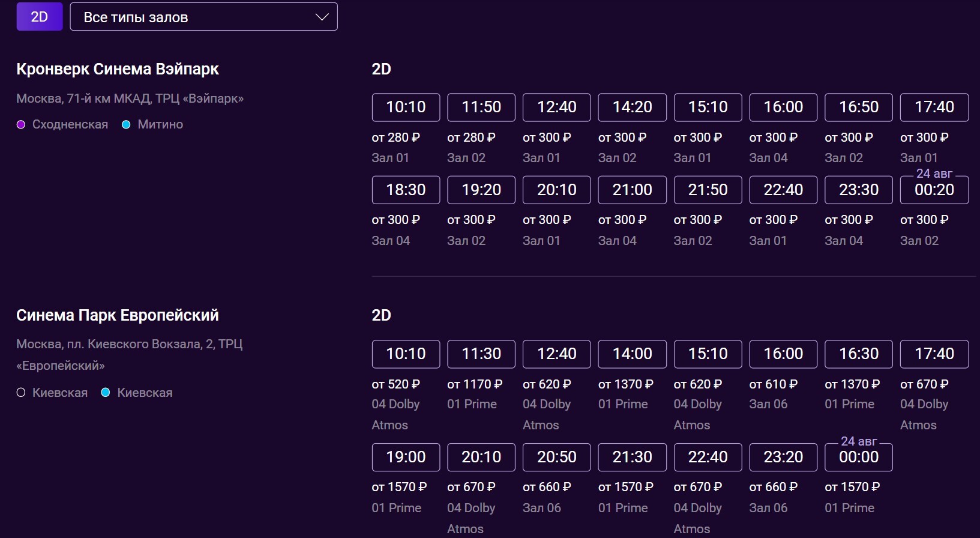Click address «Москва, 71-й км МКАД, ТРЦ «Вэйпарк»»
Image resolution: width=980 pixels, height=538 pixels.
tap(130, 98)
